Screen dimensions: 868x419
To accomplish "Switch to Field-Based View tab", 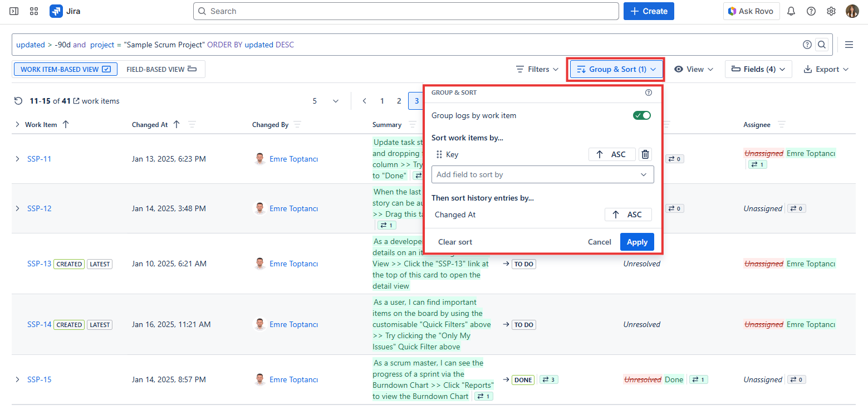I will pos(161,69).
